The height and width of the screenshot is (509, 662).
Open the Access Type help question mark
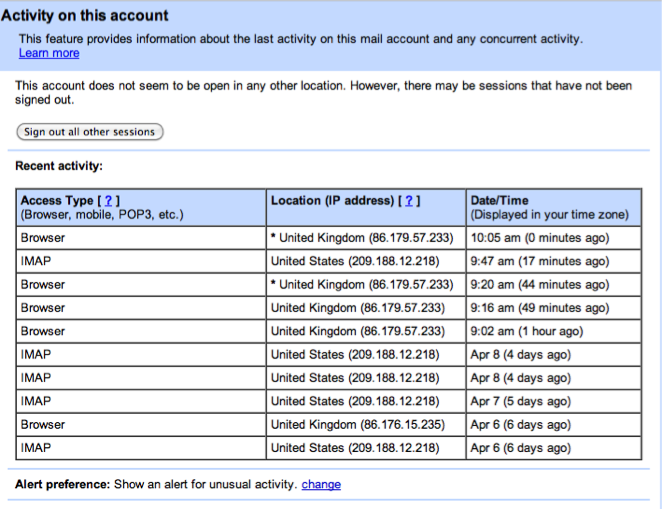point(108,201)
